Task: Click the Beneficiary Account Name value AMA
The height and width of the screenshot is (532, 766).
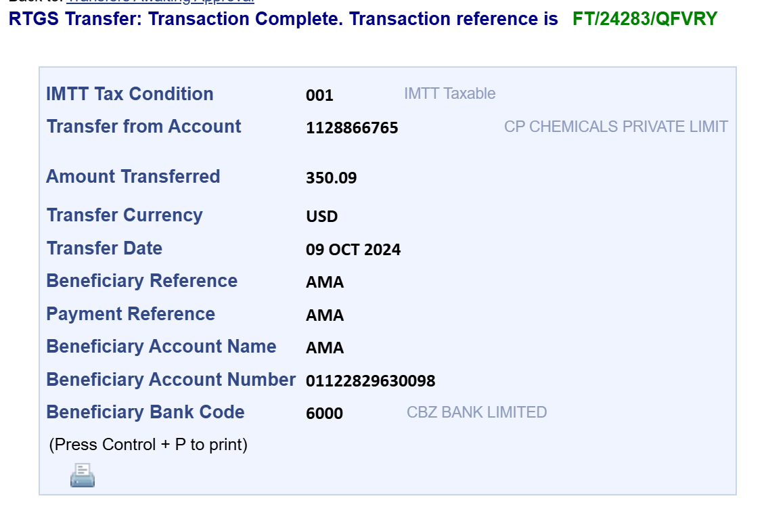Action: click(x=324, y=347)
